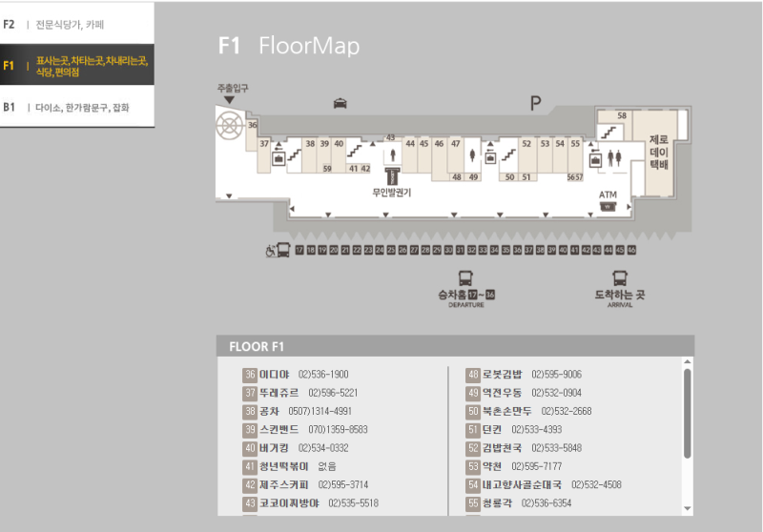The height and width of the screenshot is (532, 763).
Task: Select store 43 코코이찌방야 in the list
Action: tap(311, 503)
